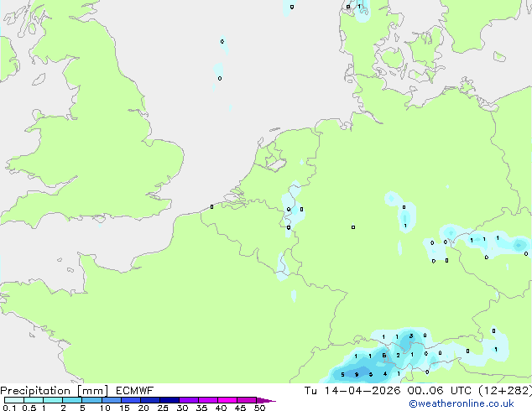Click the '00..06 UTC' time range text

[x=439, y=391]
